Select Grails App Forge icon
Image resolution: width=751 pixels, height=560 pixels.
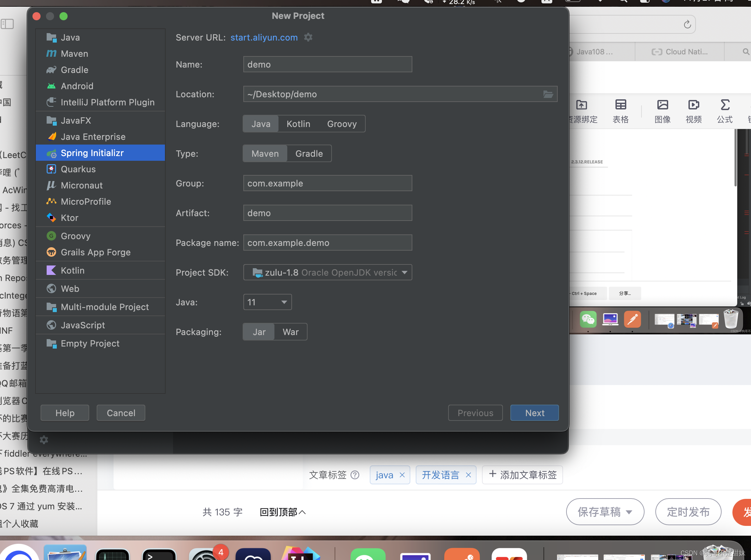(x=51, y=252)
